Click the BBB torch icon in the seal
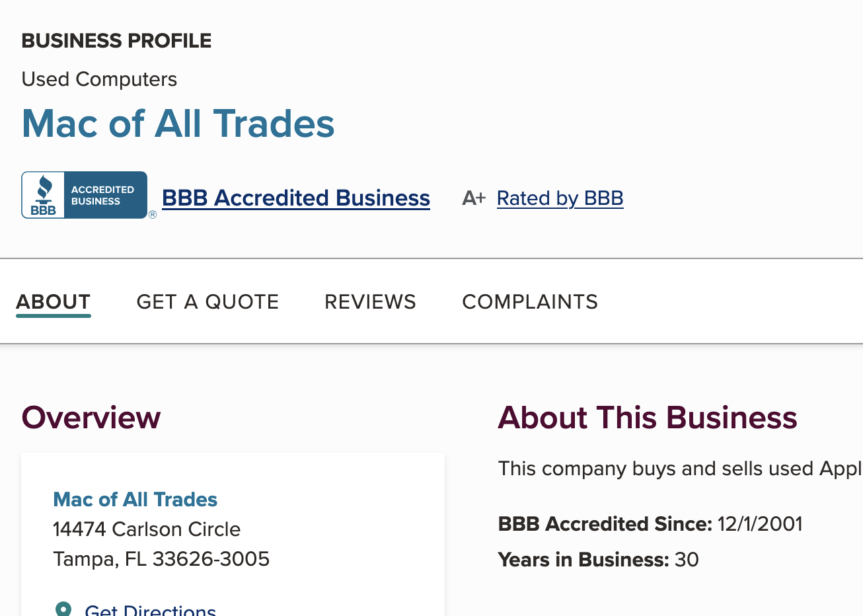Image resolution: width=863 pixels, height=616 pixels. 42,190
